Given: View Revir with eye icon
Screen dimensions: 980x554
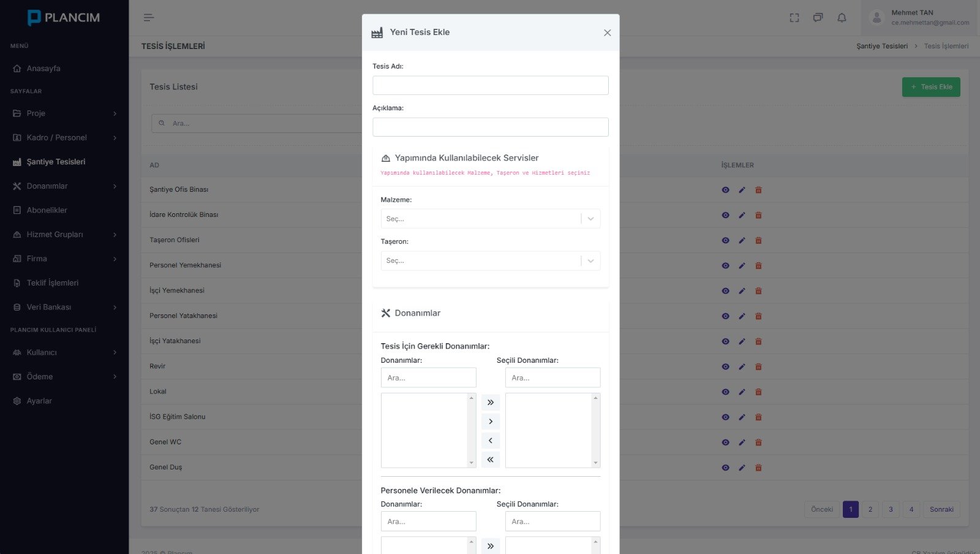Looking at the screenshot, I should pyautogui.click(x=725, y=366).
